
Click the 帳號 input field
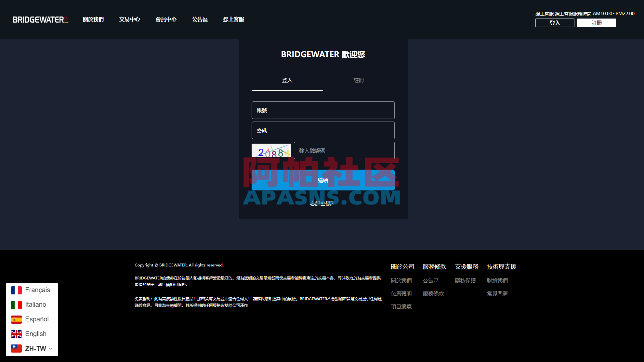323,110
